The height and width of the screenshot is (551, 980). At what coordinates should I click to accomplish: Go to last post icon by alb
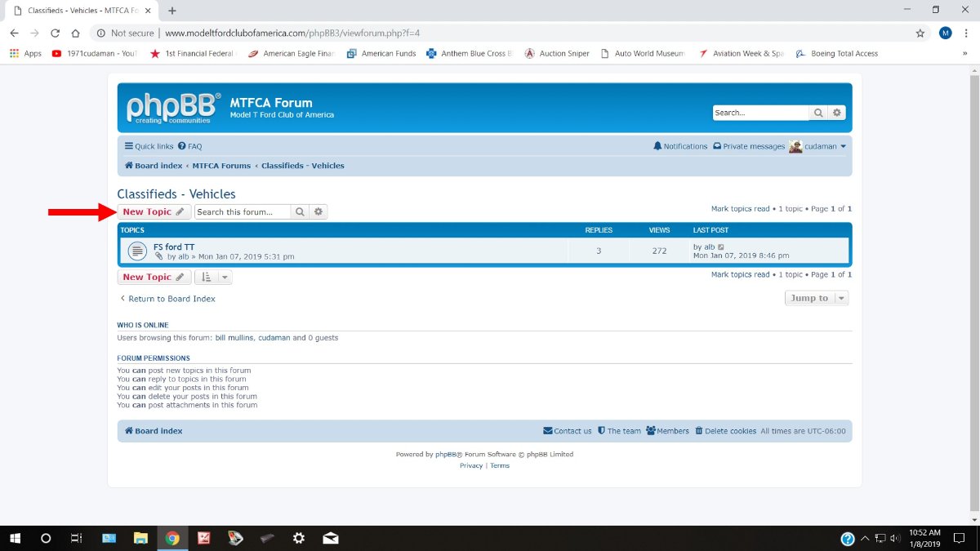[721, 247]
